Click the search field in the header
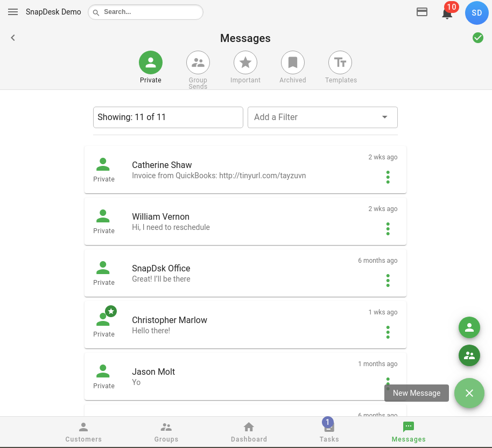The image size is (492, 448). coord(145,12)
